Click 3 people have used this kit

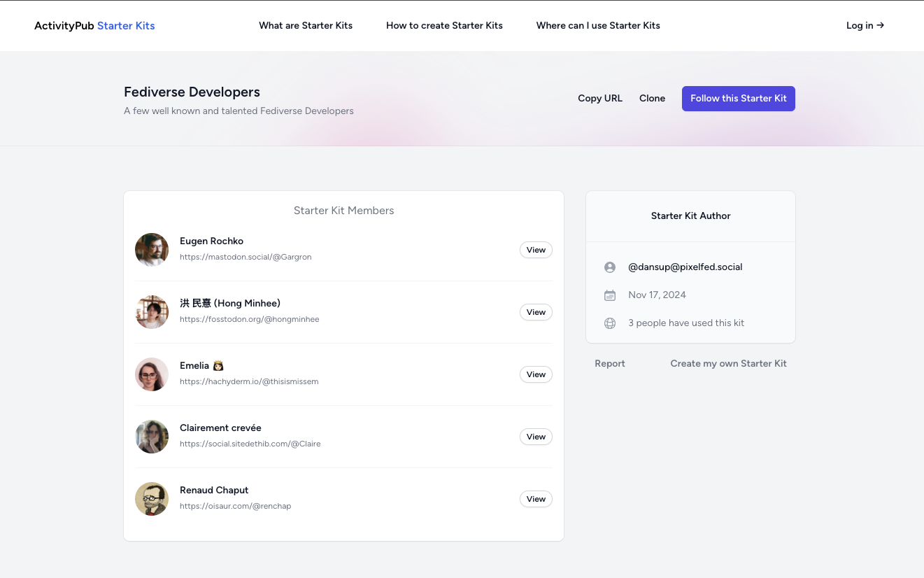(x=686, y=323)
